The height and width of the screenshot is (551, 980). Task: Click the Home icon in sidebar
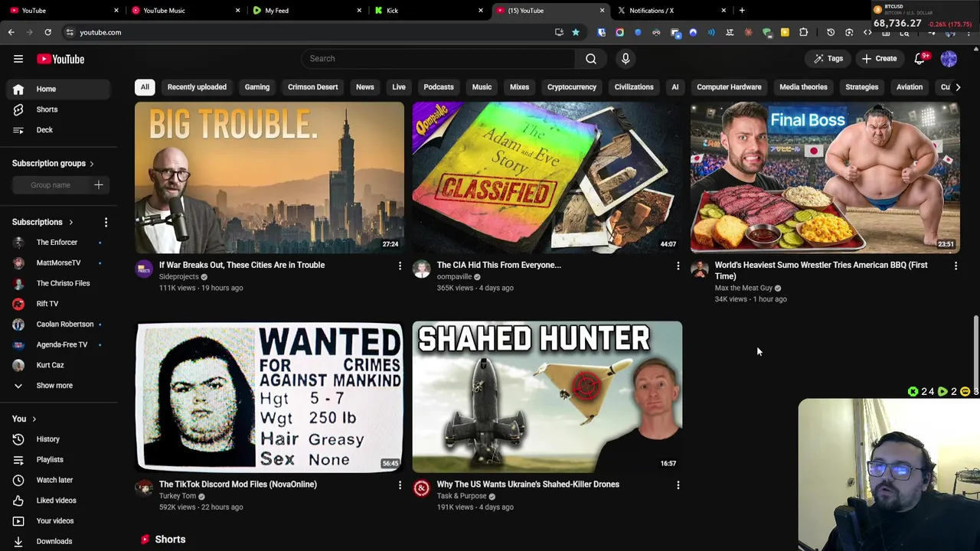pyautogui.click(x=18, y=89)
